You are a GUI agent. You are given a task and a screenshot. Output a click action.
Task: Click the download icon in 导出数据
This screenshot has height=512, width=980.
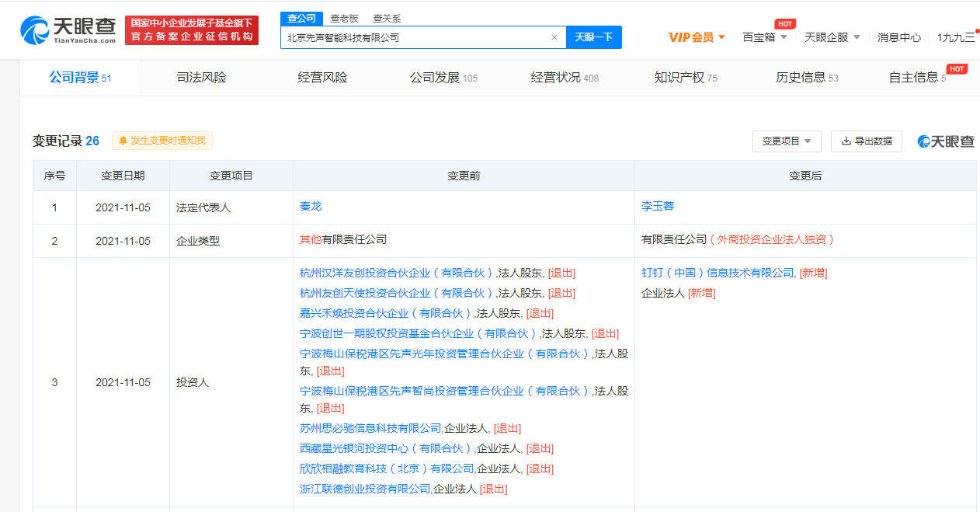[846, 141]
